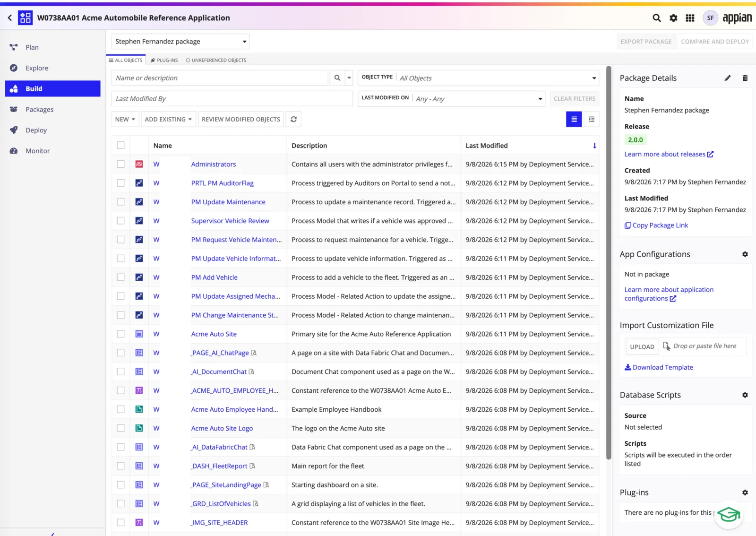Go to Plan in the sidebar

pyautogui.click(x=32, y=47)
